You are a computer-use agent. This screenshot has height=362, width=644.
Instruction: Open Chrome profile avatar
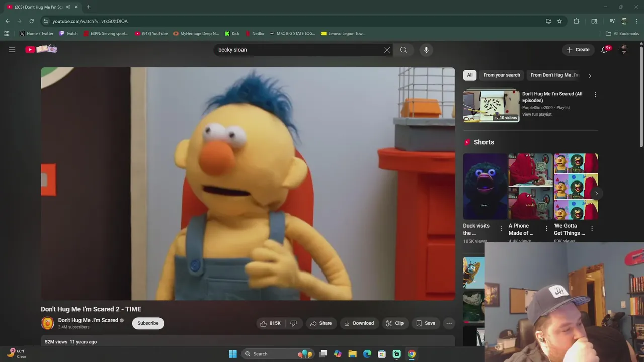pos(624,21)
